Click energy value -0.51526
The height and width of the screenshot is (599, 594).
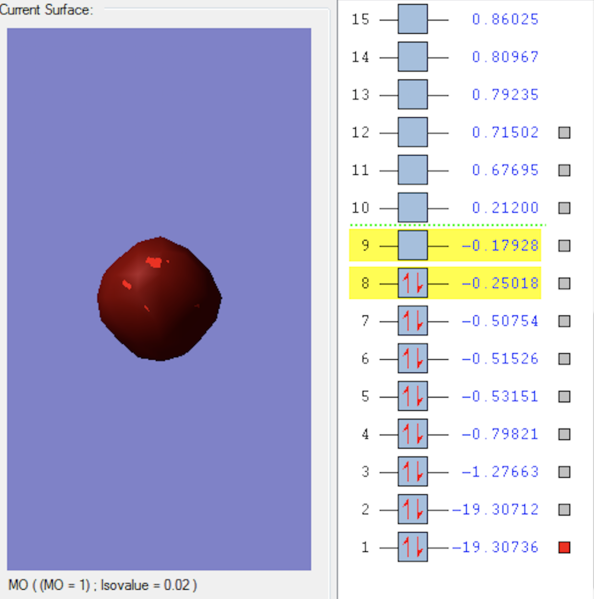[x=500, y=359]
